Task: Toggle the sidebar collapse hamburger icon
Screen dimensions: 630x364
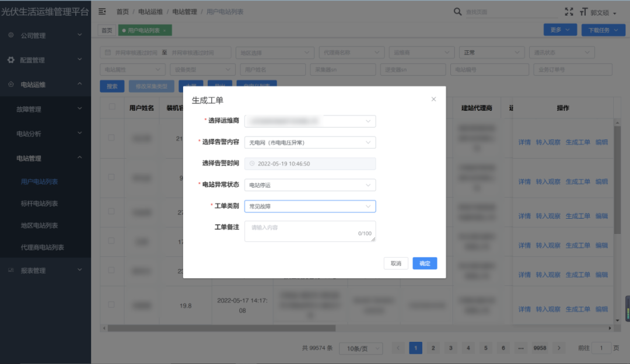Action: [x=101, y=11]
